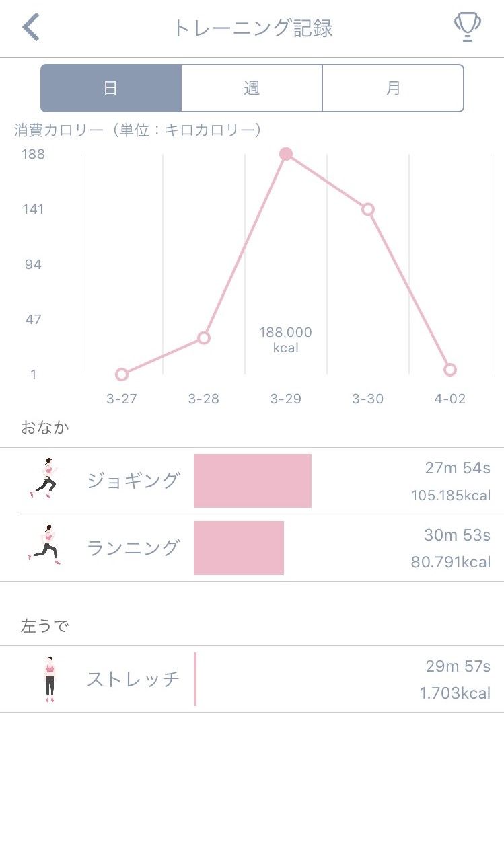504x868 pixels.
Task: Tap the running woman icon
Action: coord(45,545)
